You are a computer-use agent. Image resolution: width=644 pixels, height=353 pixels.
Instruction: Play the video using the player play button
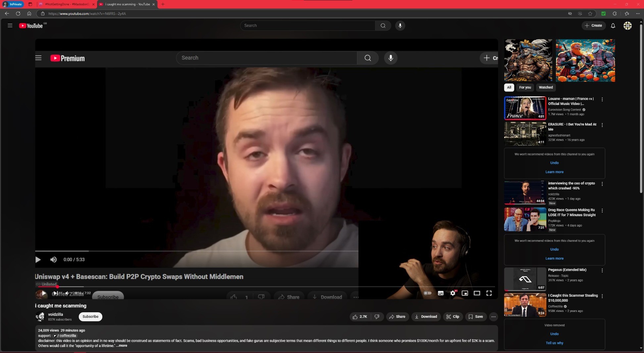44,293
